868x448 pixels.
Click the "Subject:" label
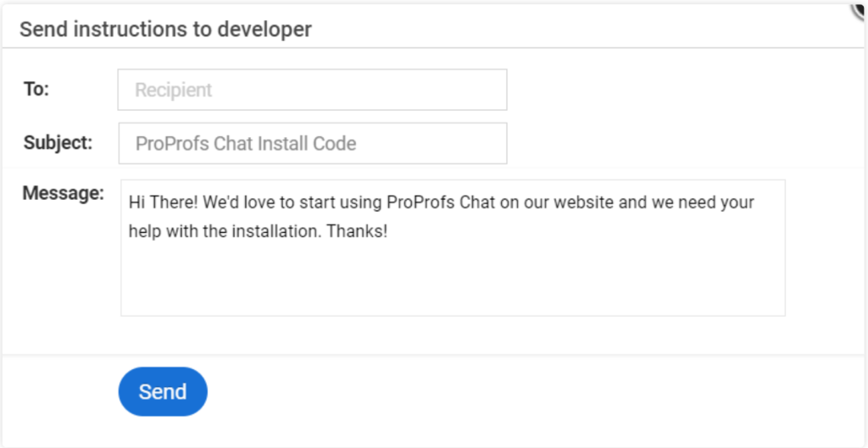tap(58, 142)
